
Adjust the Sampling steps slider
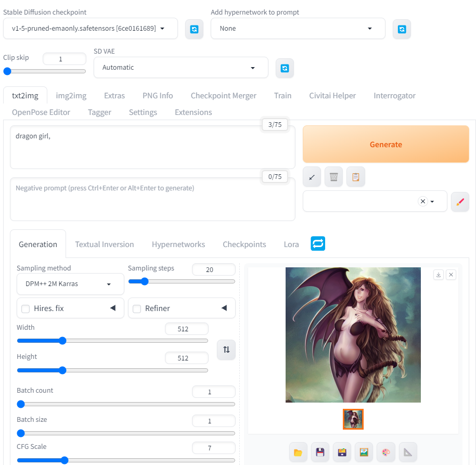coord(182,281)
